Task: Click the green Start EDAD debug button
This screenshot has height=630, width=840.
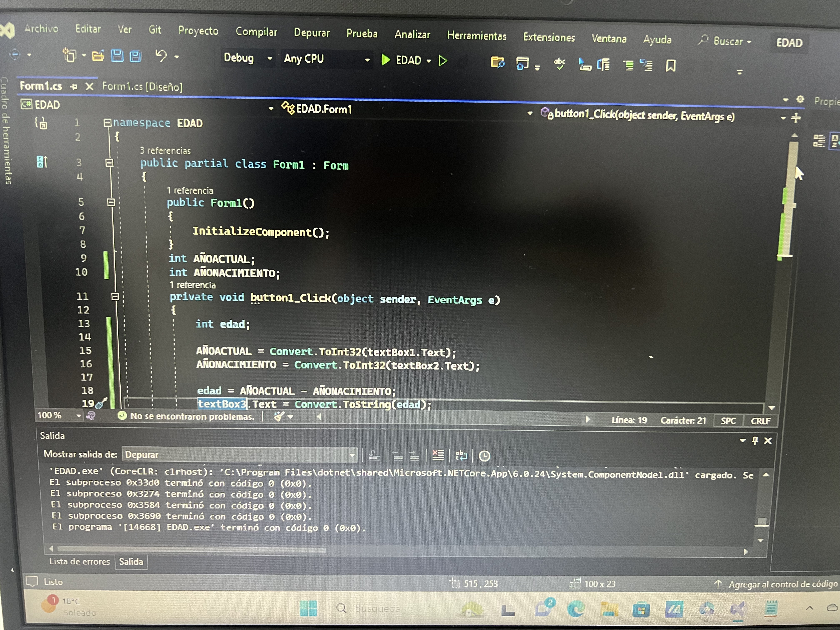Action: (386, 60)
